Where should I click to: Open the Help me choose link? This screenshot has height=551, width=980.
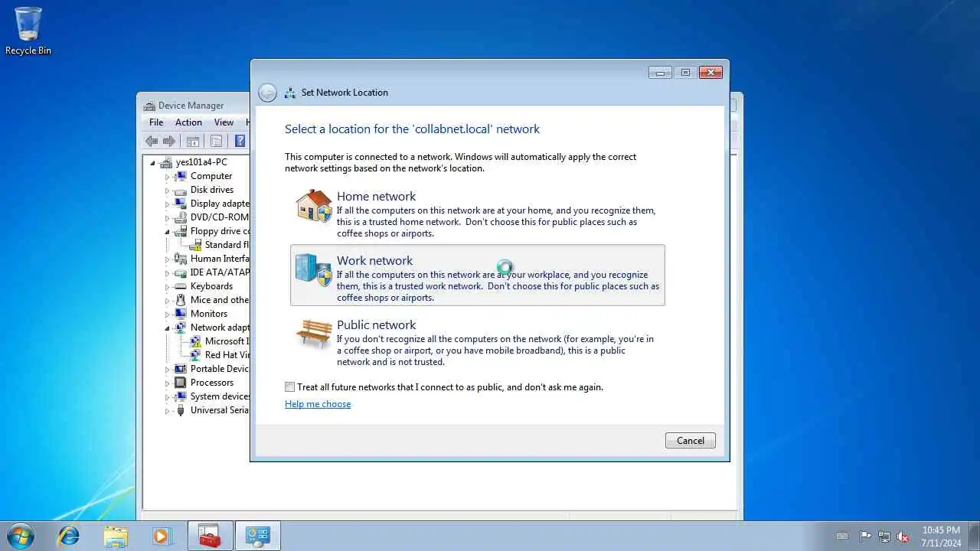(318, 404)
